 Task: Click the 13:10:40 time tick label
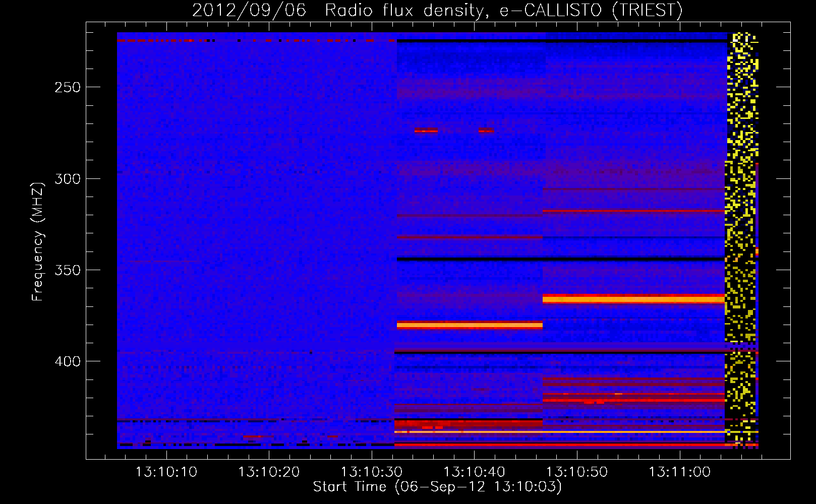[x=474, y=472]
